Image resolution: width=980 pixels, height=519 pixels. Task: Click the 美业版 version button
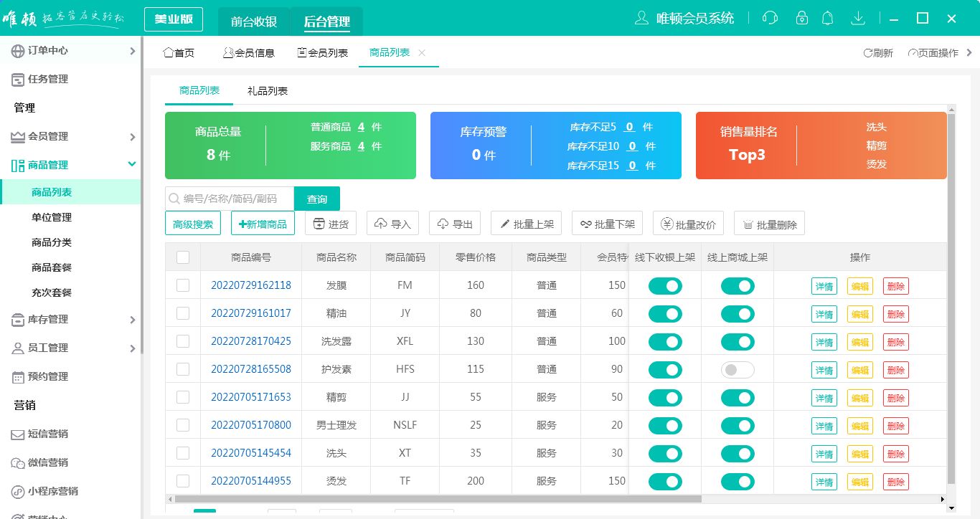(174, 19)
